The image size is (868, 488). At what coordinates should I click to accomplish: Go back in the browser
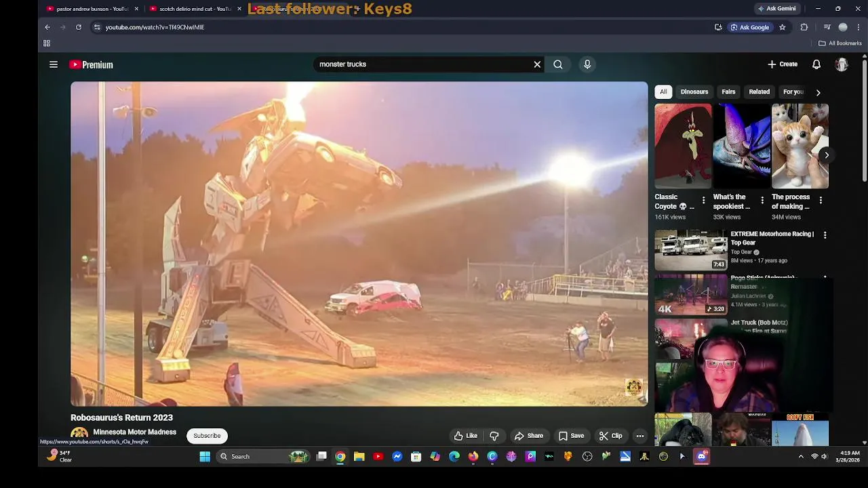[47, 27]
